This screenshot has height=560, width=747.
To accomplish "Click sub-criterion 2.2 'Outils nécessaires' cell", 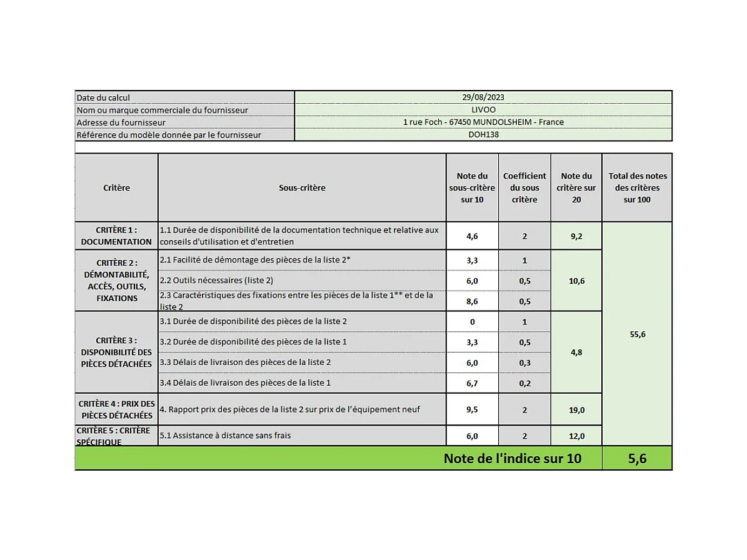I will 302,281.
